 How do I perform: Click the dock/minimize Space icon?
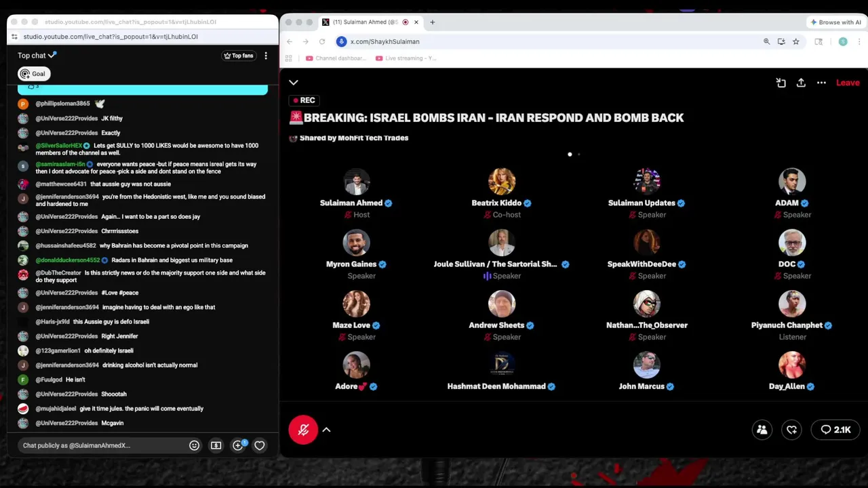(x=781, y=83)
